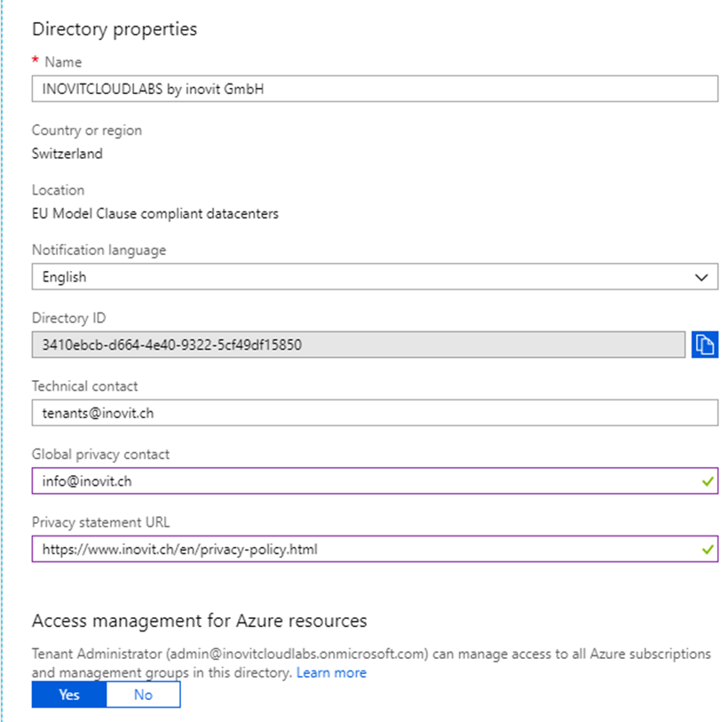Click the Notification language label
The height and width of the screenshot is (722, 728).
[99, 250]
